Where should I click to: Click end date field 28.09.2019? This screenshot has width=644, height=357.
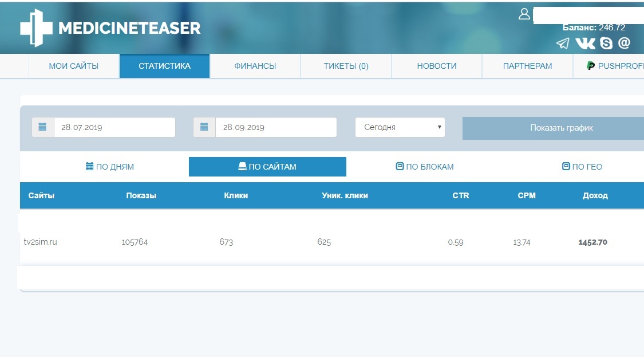click(x=276, y=127)
